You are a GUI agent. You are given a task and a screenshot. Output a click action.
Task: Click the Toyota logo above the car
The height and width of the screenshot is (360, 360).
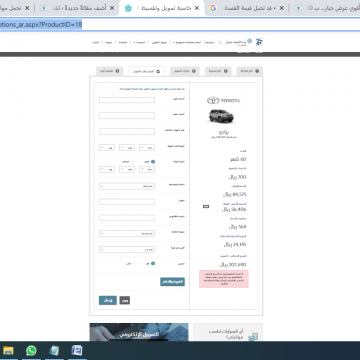(223, 100)
